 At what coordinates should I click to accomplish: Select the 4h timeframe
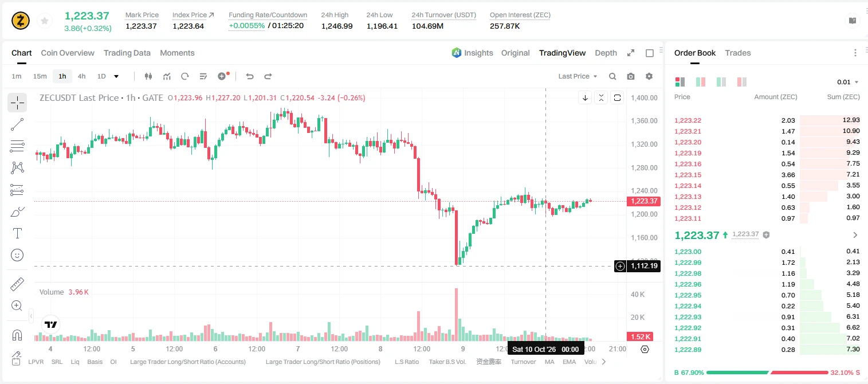[x=81, y=76]
